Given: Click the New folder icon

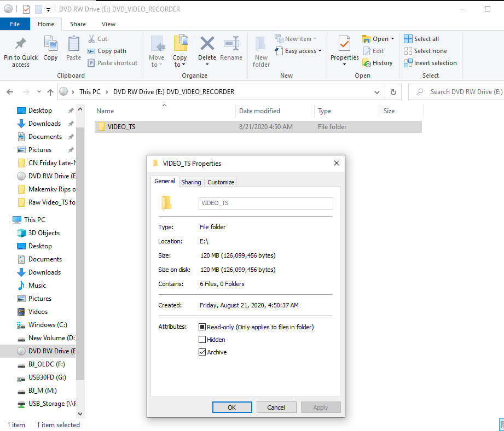Looking at the screenshot, I should pyautogui.click(x=261, y=44).
